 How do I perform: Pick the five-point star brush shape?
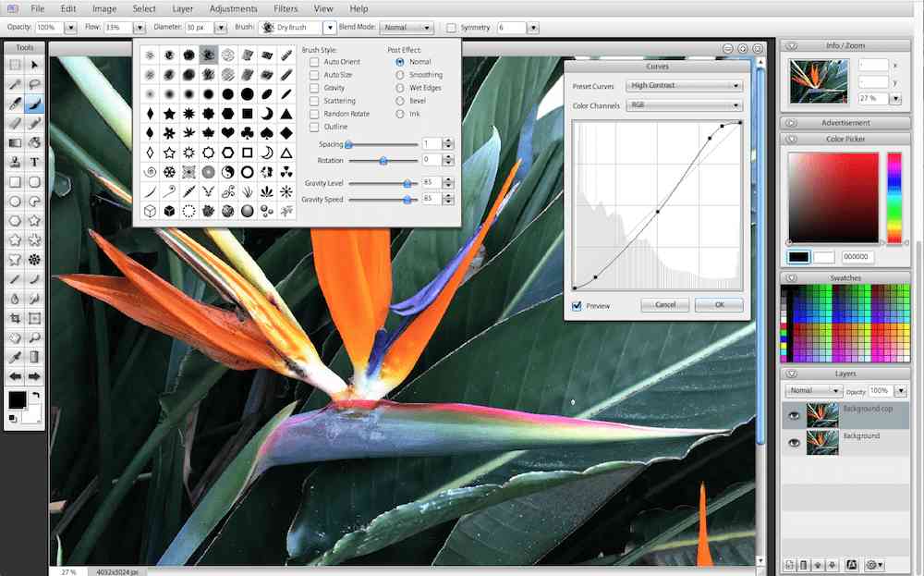click(x=169, y=113)
